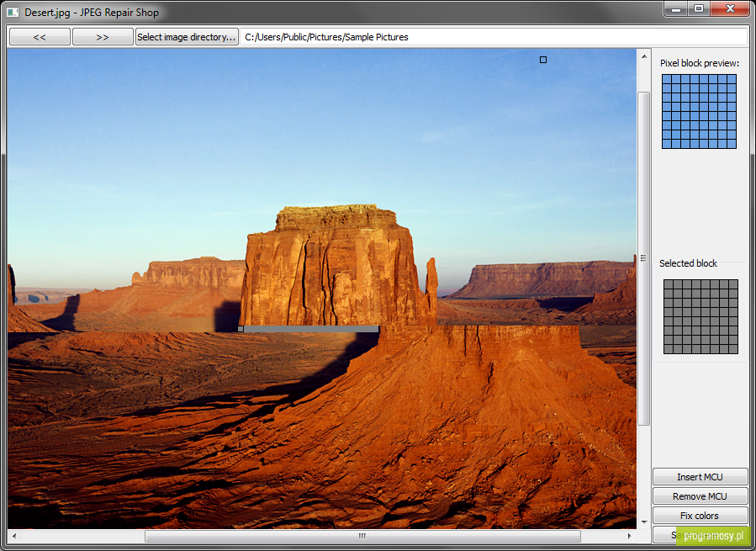
Task: Go to next image with >> button
Action: (x=103, y=37)
